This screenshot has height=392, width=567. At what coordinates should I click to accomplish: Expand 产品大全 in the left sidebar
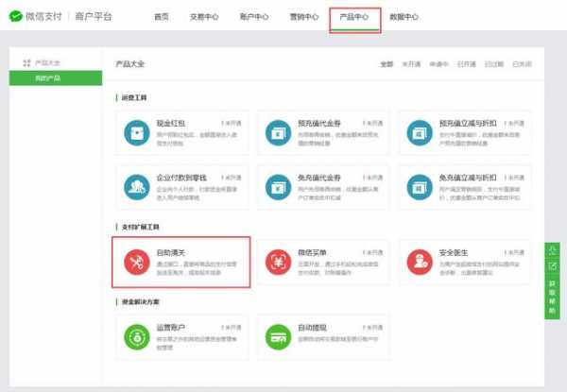47,62
